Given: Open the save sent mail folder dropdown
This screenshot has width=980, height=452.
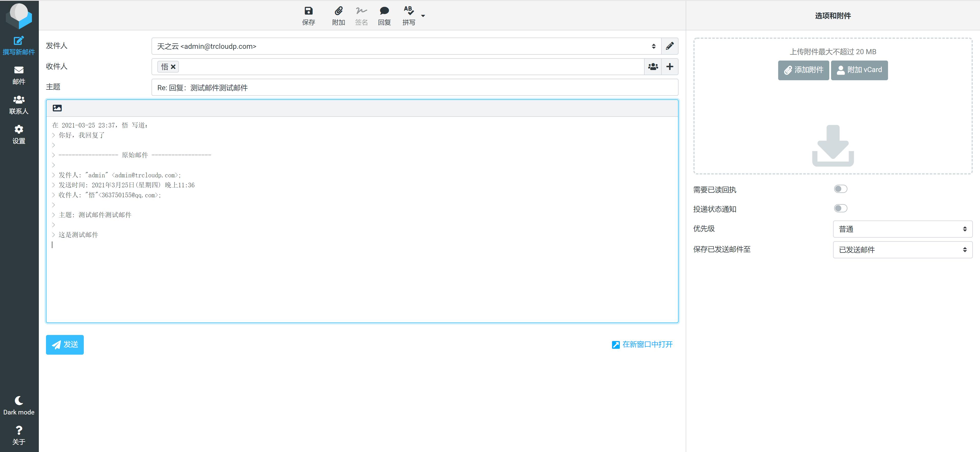Looking at the screenshot, I should tap(902, 250).
